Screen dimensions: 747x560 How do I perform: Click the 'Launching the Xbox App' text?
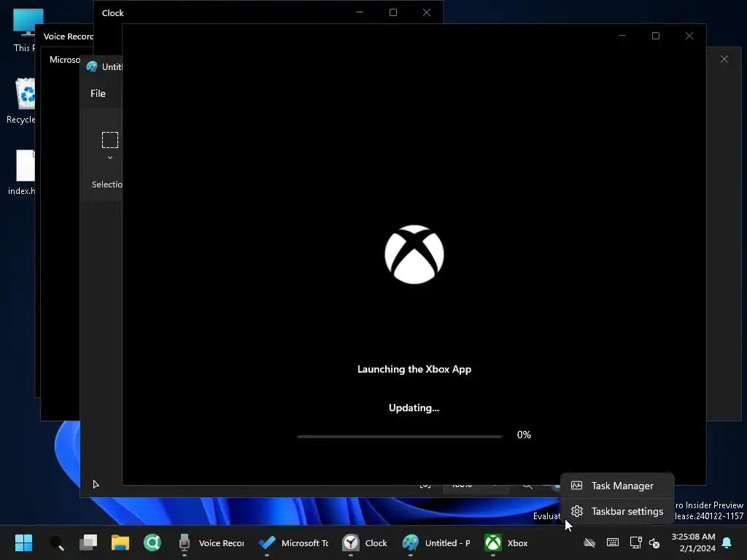click(414, 369)
